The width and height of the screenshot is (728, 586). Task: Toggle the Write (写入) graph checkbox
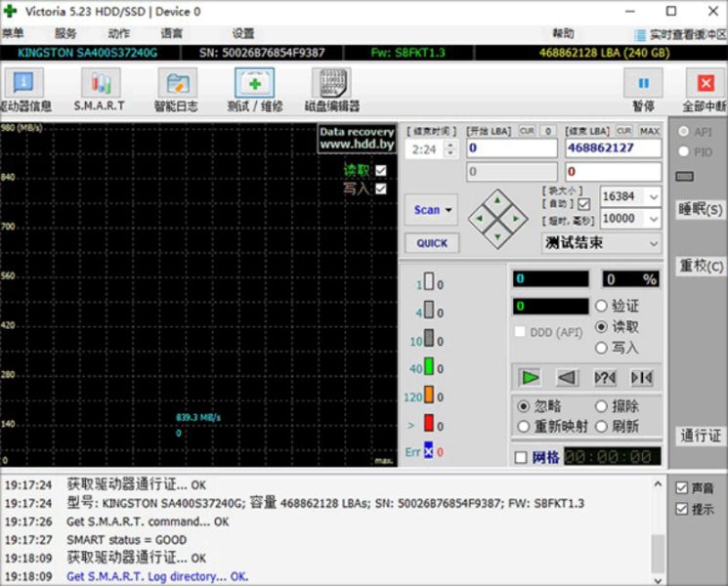[381, 188]
